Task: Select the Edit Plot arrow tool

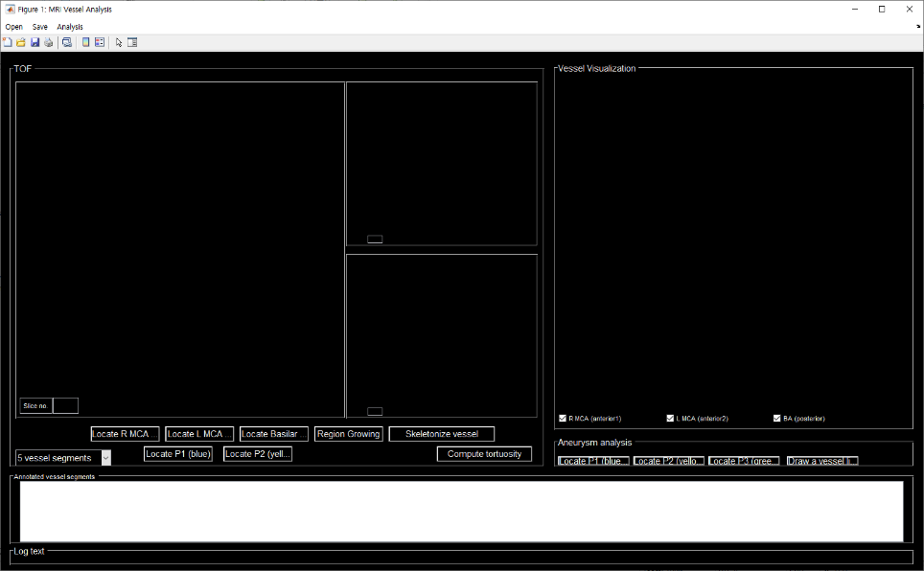Action: pyautogui.click(x=119, y=42)
